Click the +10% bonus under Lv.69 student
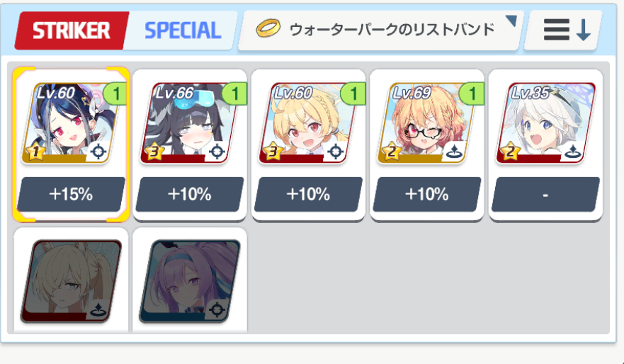Viewport: 624px width, 364px height. pyautogui.click(x=427, y=194)
